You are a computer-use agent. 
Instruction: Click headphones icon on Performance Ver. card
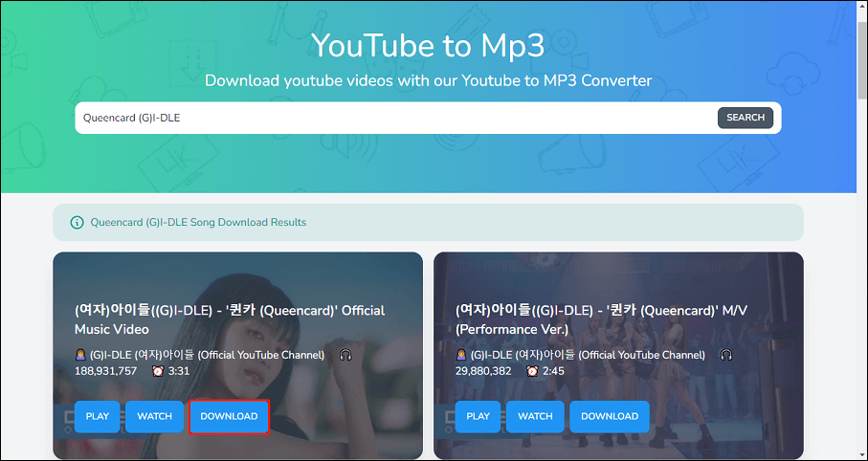coord(726,355)
